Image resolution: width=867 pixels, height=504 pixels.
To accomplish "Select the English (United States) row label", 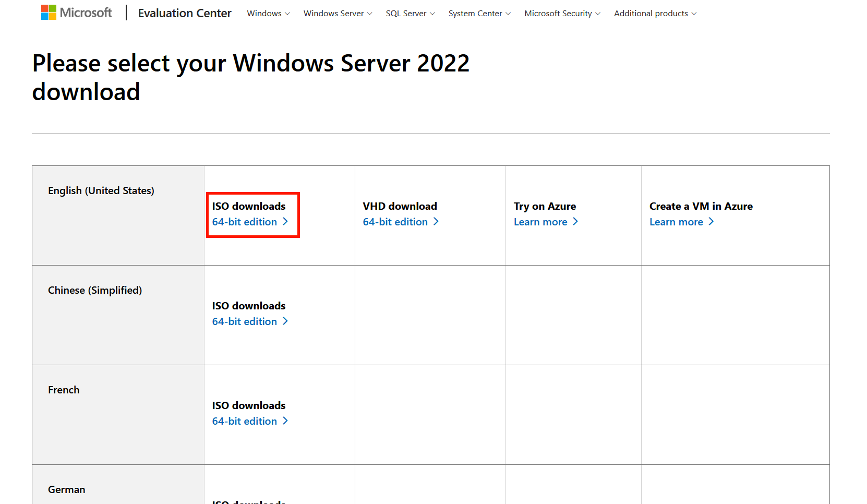I will click(101, 190).
